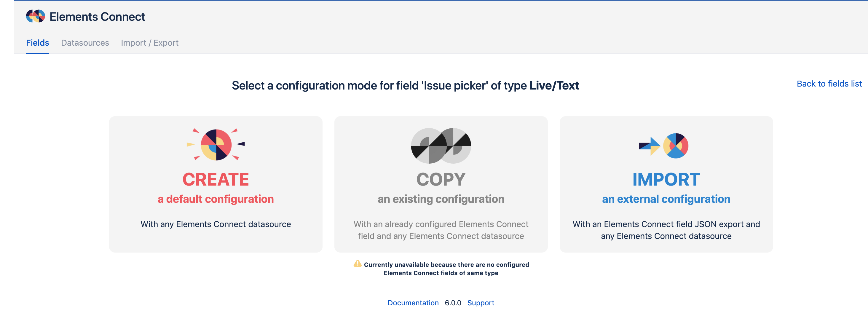Image resolution: width=868 pixels, height=316 pixels.
Task: Click the Back to fields list link
Action: click(829, 84)
